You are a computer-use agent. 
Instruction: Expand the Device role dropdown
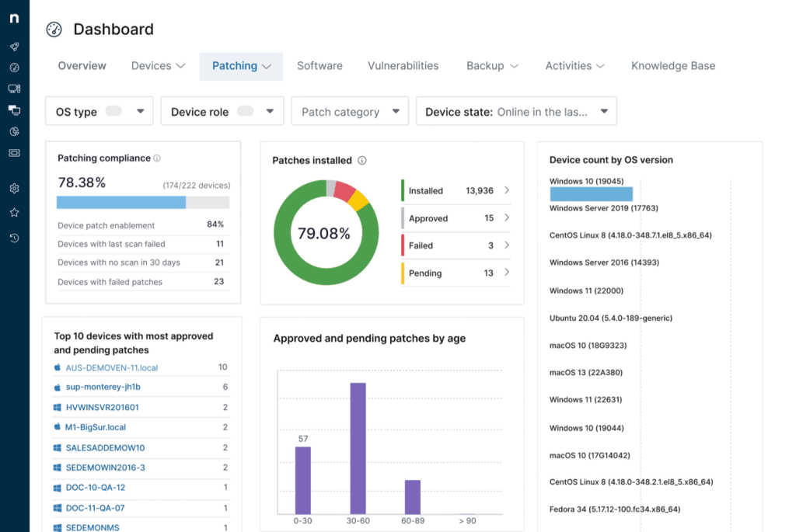(x=222, y=111)
